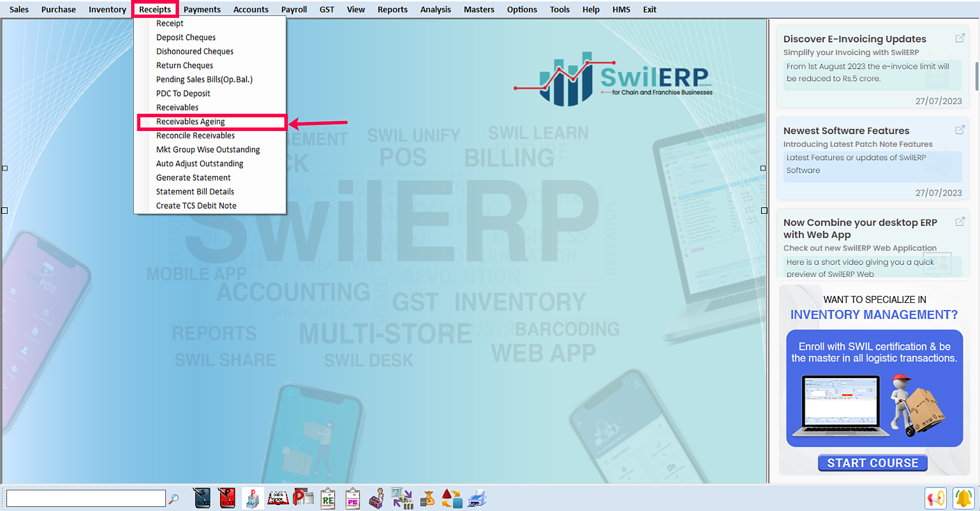Image resolution: width=980 pixels, height=511 pixels.
Task: Open the GST menu
Action: 327,9
